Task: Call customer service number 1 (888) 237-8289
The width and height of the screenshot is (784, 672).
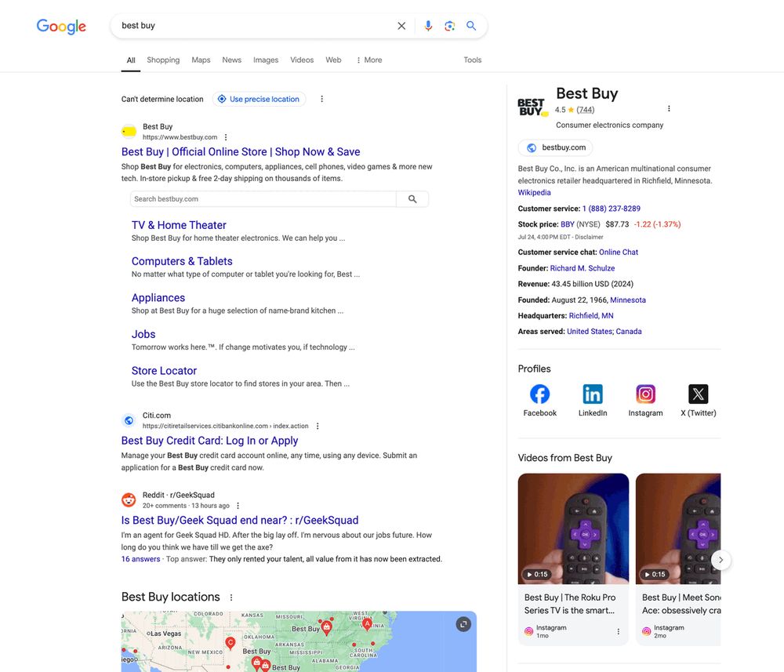Action: pos(611,209)
